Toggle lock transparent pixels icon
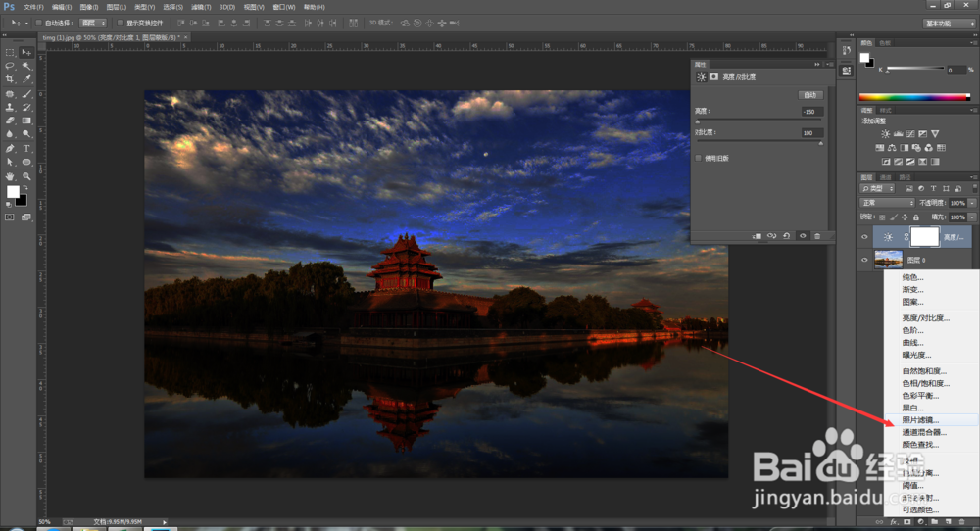 click(x=882, y=217)
